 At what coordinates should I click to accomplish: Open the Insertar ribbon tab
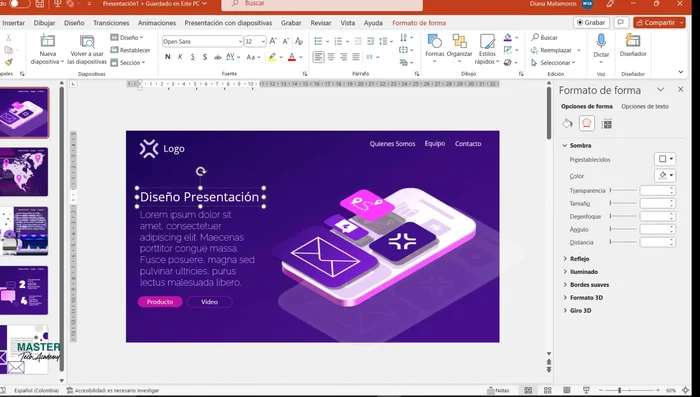13,23
